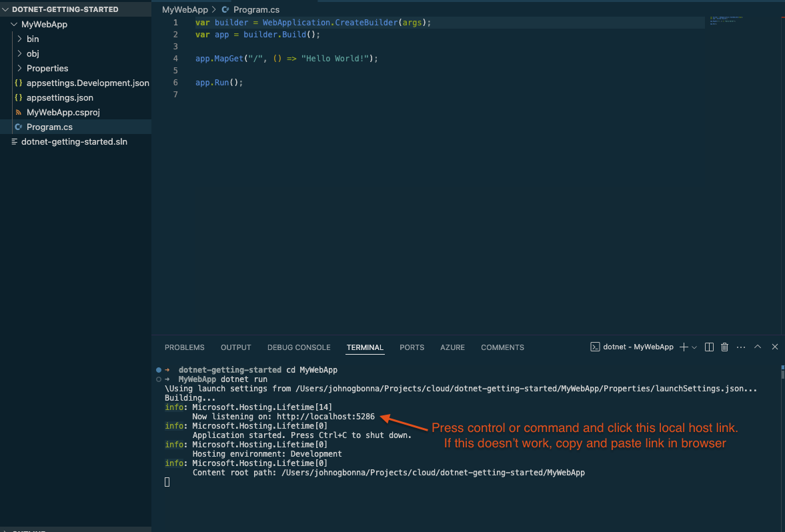This screenshot has width=785, height=532.
Task: Kill terminal with trash icon
Action: pyautogui.click(x=724, y=347)
